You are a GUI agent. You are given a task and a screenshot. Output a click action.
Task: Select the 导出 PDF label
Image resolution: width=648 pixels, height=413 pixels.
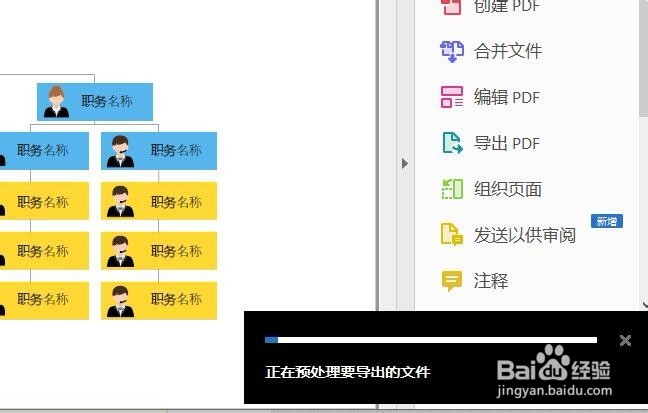(507, 143)
